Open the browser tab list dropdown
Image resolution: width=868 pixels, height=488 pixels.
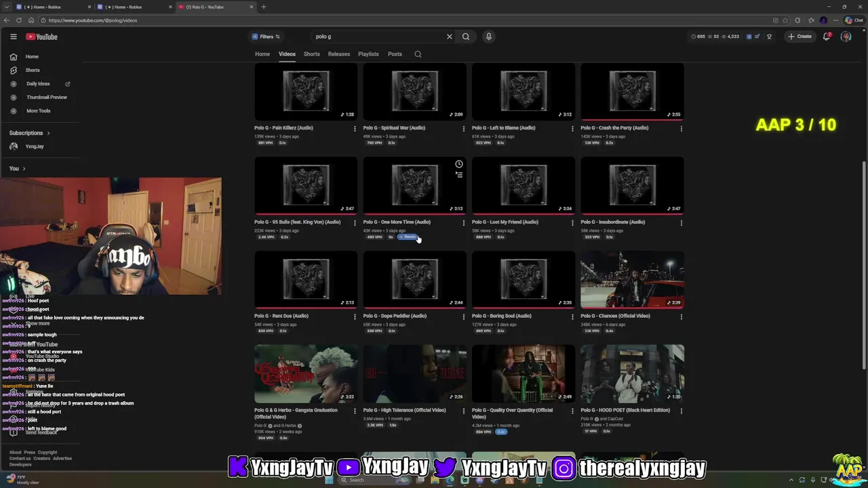(7, 7)
